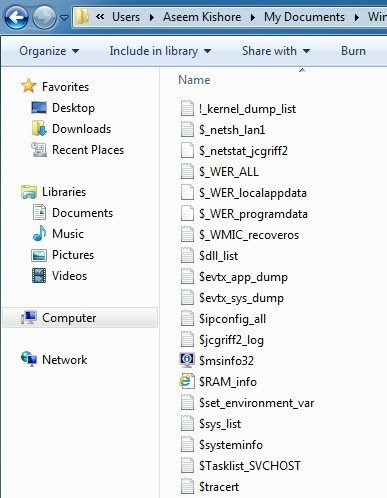Select Users in the address breadcrumb

click(x=126, y=17)
